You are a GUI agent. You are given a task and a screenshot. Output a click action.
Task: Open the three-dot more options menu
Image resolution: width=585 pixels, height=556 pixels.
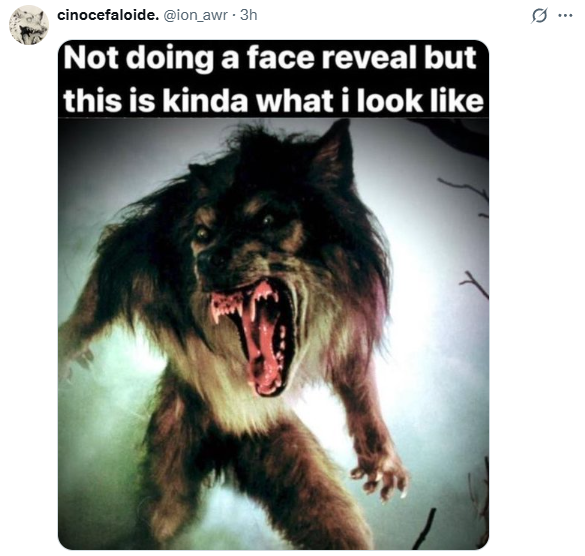(x=565, y=16)
